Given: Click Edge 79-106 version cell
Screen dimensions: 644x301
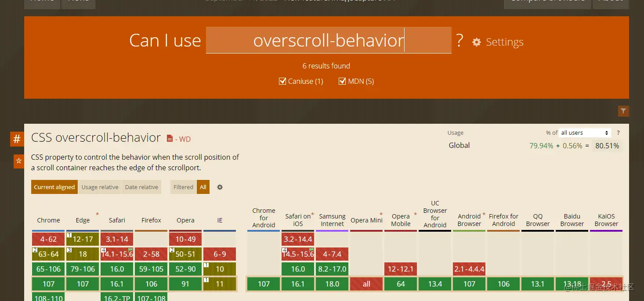Looking at the screenshot, I should click(x=83, y=269).
